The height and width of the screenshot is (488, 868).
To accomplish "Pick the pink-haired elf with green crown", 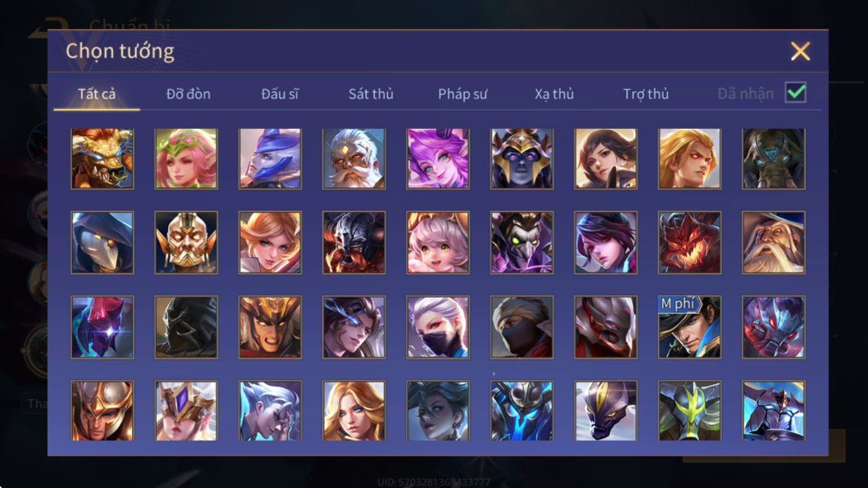I will [186, 159].
